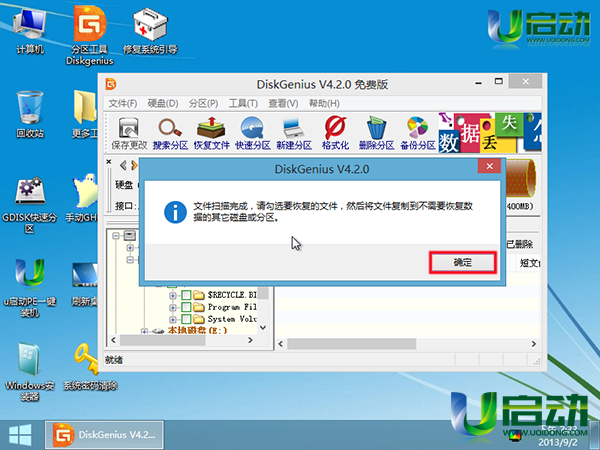Click the DiskGenius logo in the title bar
The image size is (600, 450).
coord(111,84)
